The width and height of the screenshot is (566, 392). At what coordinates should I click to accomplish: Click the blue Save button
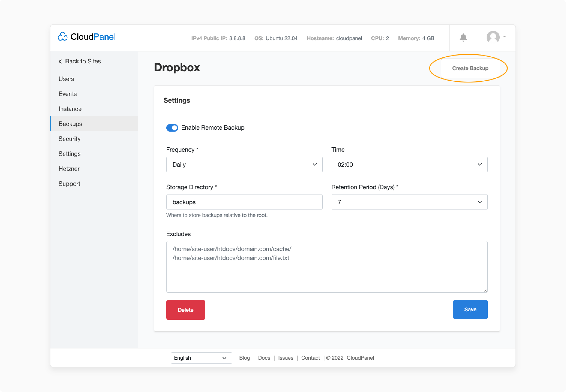(x=470, y=309)
